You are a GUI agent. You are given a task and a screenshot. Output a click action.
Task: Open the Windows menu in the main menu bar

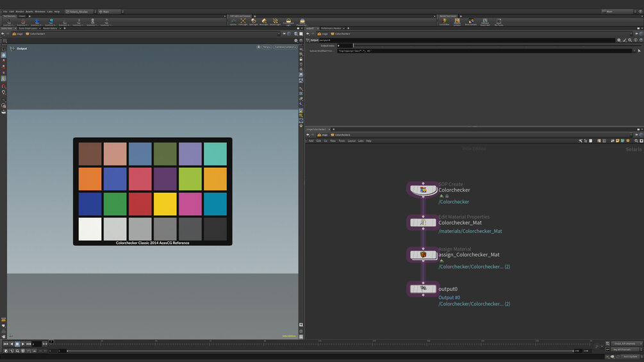tap(40, 12)
